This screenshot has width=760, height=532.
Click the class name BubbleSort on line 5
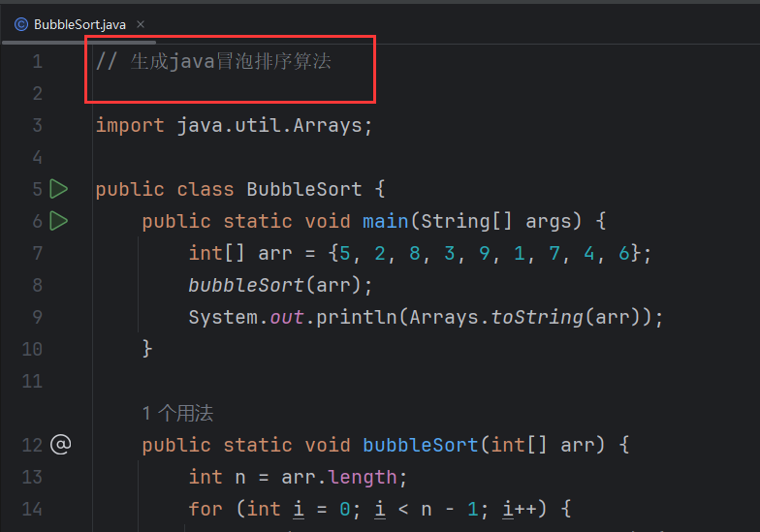(304, 189)
